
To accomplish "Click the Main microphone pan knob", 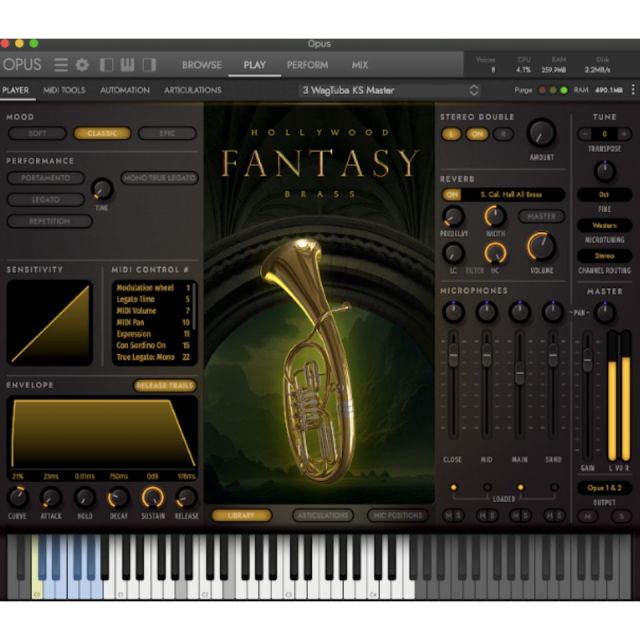I will coord(520,311).
